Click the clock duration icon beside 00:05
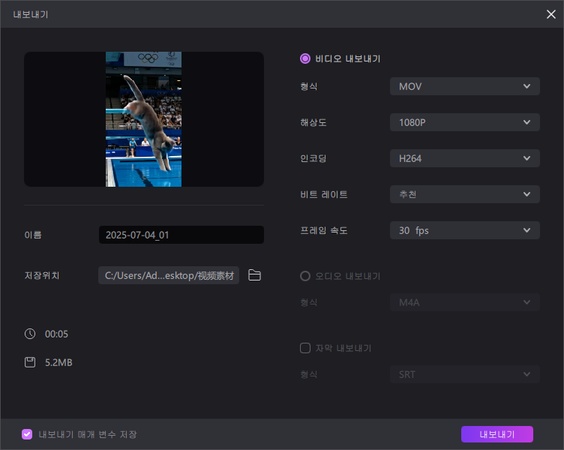Image resolution: width=564 pixels, height=450 pixels. click(30, 333)
